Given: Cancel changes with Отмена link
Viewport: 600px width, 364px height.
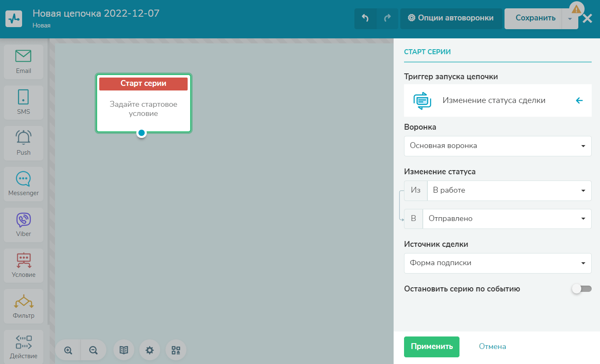Looking at the screenshot, I should [x=492, y=346].
